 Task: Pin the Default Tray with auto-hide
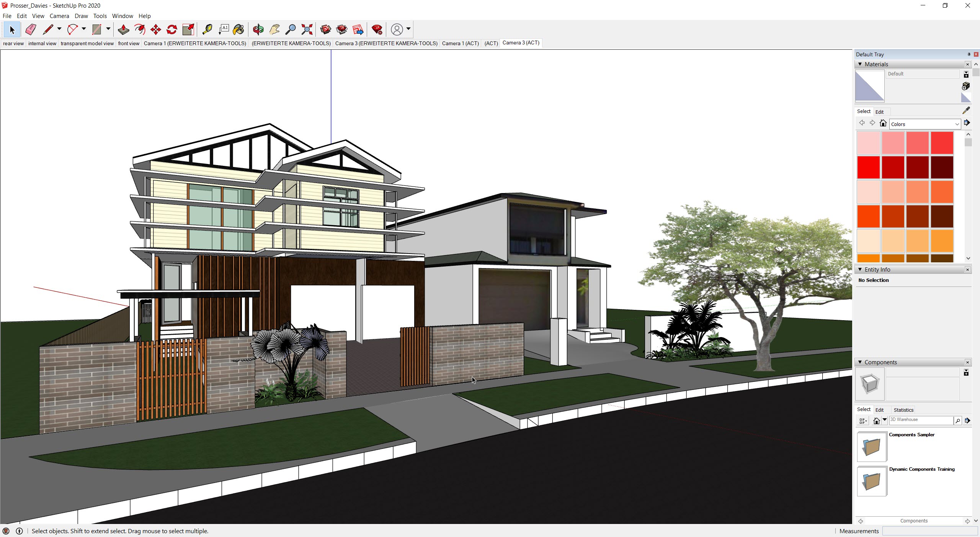(969, 54)
